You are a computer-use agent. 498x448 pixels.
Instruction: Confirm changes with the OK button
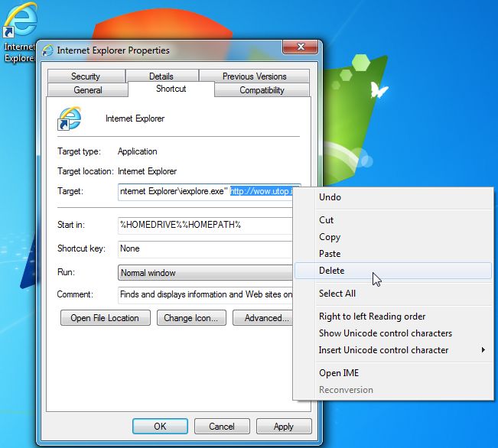click(160, 426)
